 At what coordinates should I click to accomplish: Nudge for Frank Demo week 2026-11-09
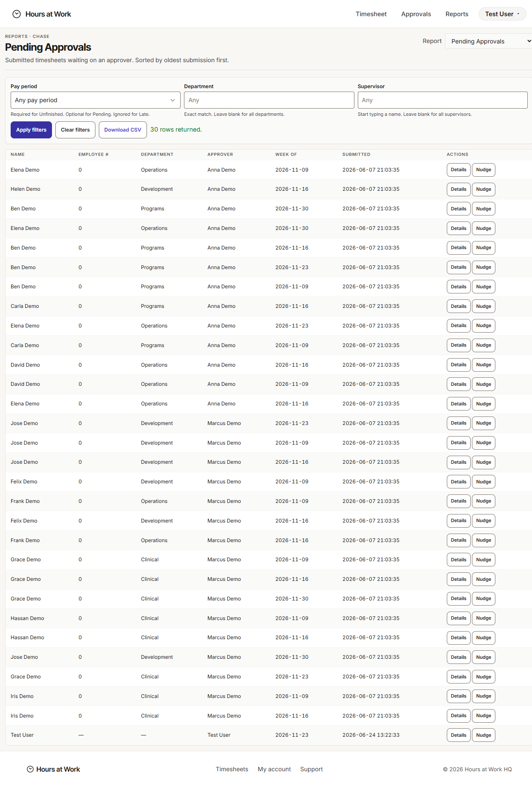tap(483, 501)
